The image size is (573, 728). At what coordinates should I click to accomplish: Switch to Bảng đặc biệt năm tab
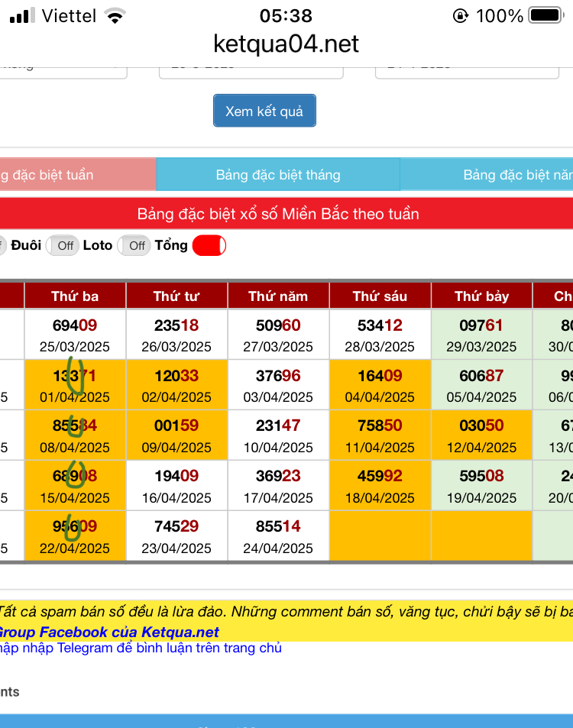[487, 175]
